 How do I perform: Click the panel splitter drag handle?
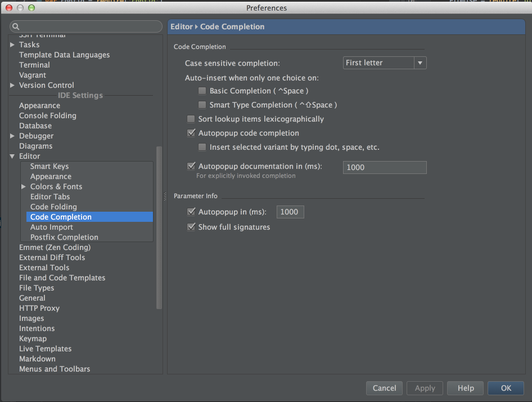tap(165, 196)
